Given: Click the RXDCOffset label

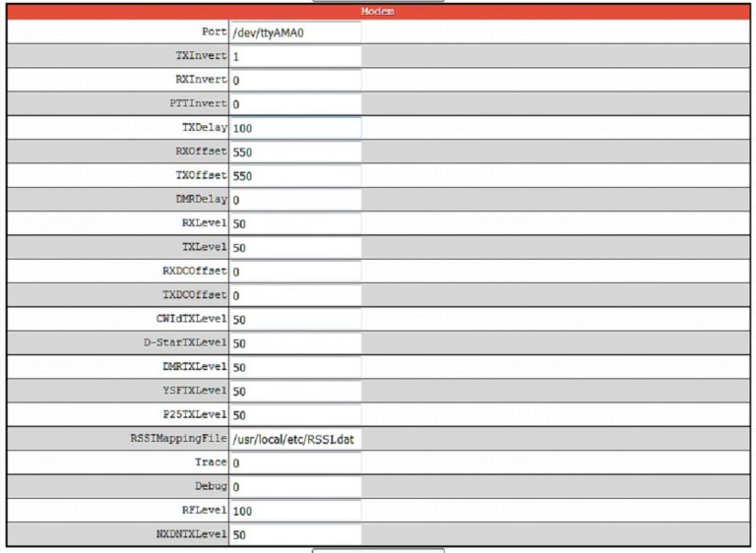Looking at the screenshot, I should tap(195, 271).
